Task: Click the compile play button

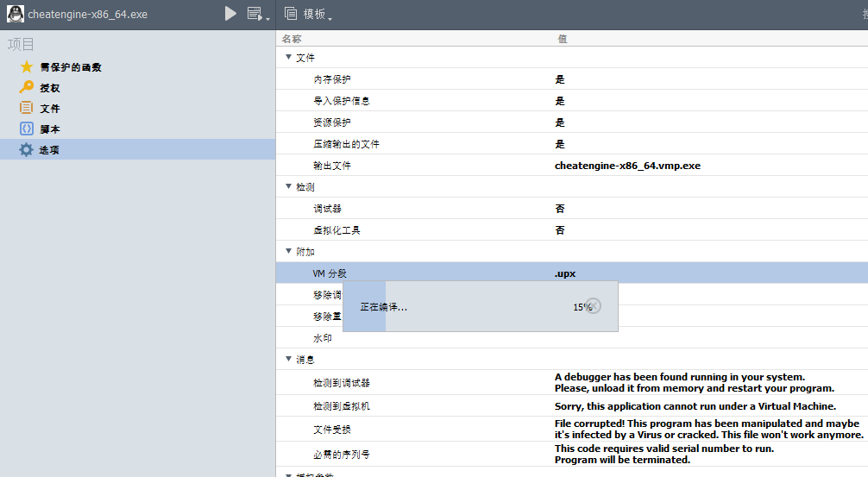Action: pos(230,13)
